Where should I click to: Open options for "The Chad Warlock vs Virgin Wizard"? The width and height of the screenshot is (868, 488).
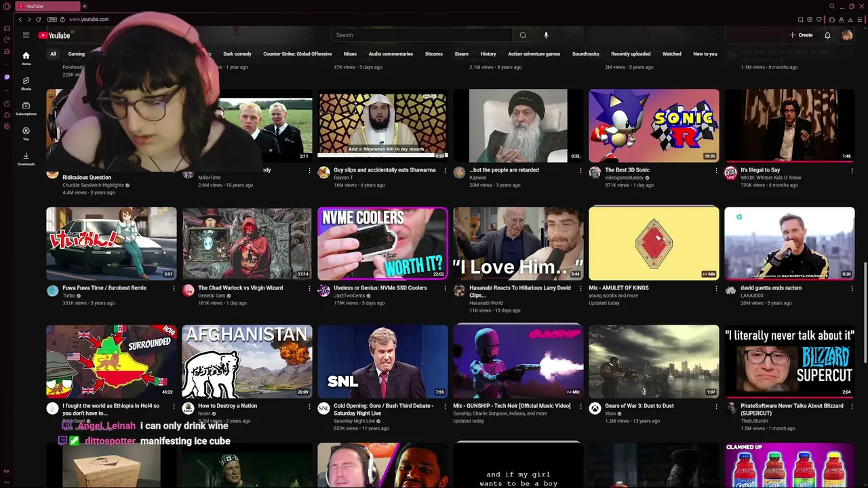309,289
